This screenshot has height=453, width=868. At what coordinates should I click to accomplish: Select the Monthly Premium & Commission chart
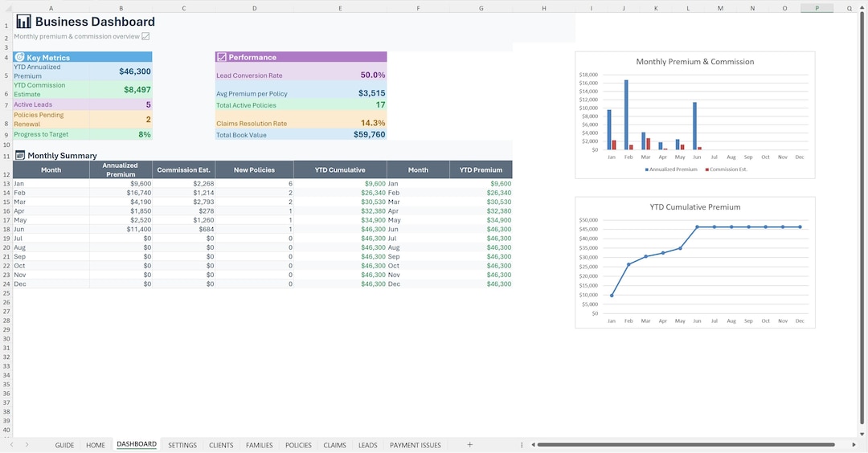(x=694, y=115)
